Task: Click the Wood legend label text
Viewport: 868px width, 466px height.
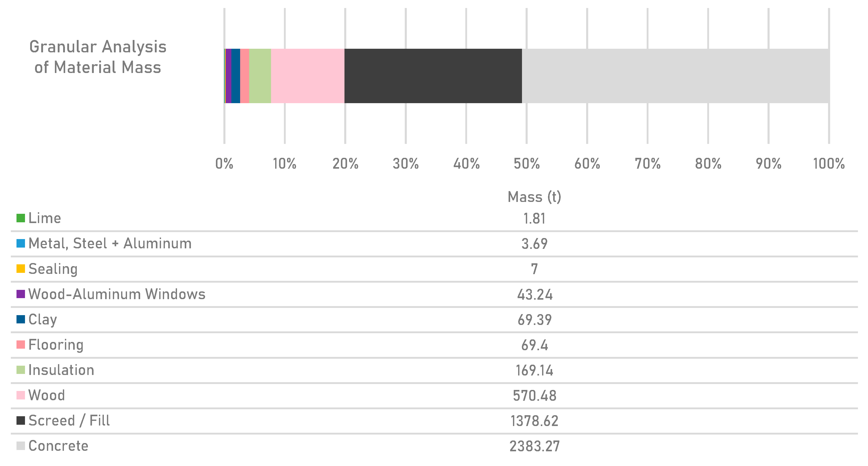Action: point(46,395)
